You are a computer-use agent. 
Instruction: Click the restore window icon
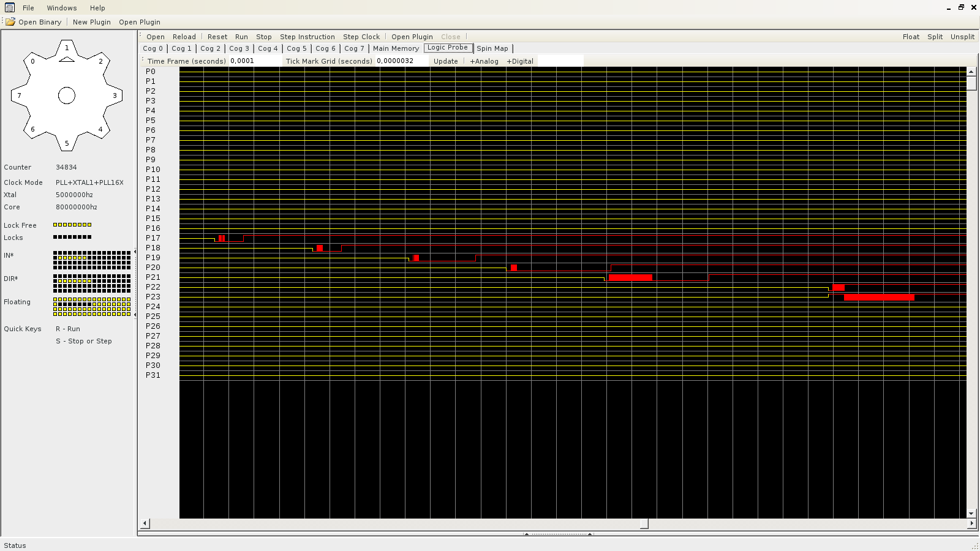[961, 7]
